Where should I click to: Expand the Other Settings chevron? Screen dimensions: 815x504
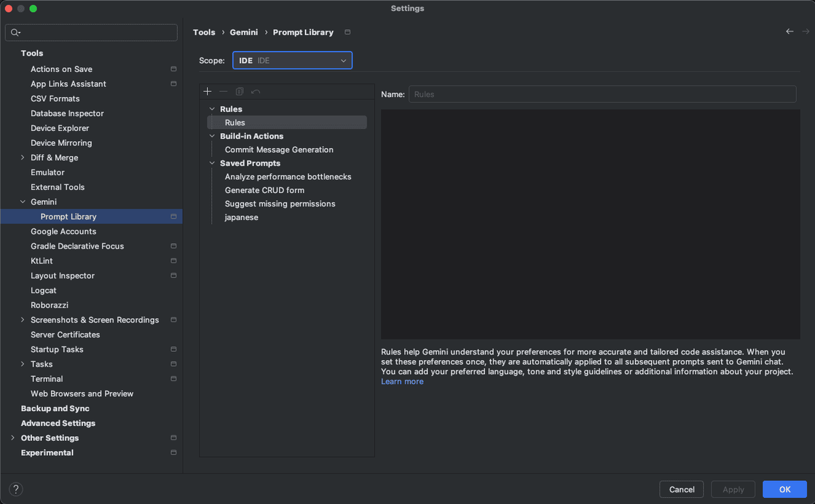click(x=13, y=438)
